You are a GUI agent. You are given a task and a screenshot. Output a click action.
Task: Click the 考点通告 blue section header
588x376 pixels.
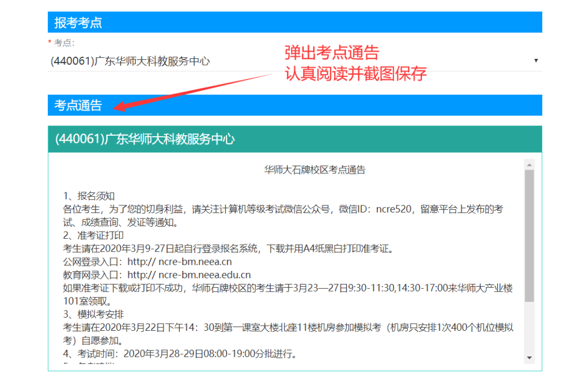coord(295,106)
